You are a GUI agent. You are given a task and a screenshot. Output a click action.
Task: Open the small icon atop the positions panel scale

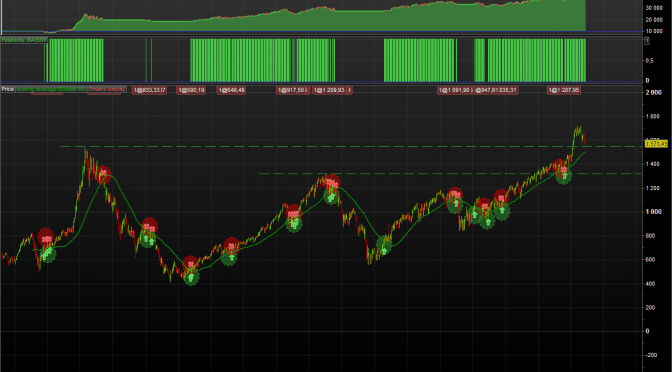(x=647, y=41)
